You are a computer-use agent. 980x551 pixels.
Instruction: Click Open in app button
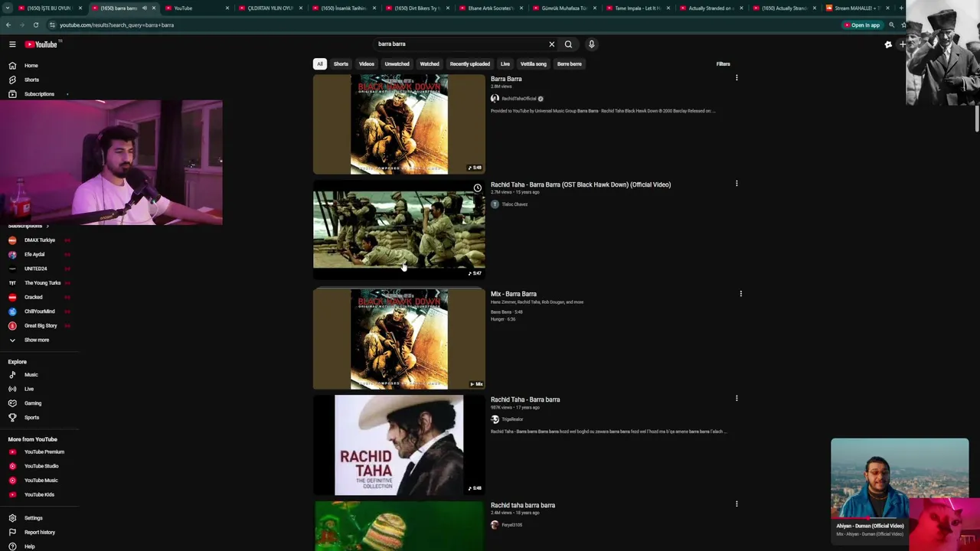point(862,25)
